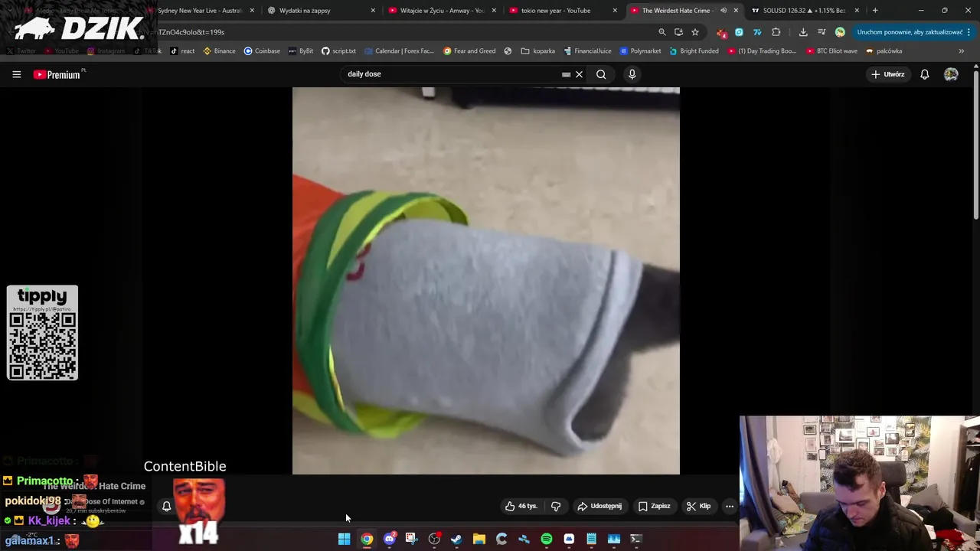Start voice search with microphone
980x551 pixels.
coord(632,74)
